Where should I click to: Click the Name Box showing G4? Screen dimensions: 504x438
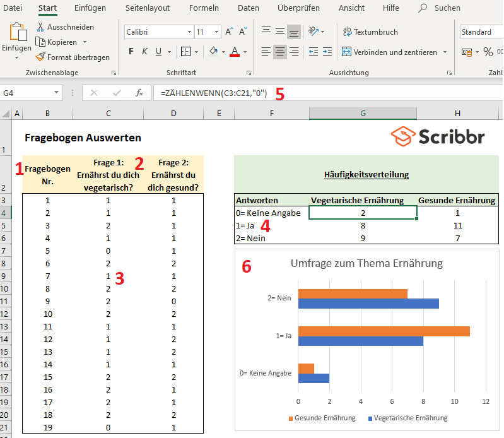click(x=26, y=93)
